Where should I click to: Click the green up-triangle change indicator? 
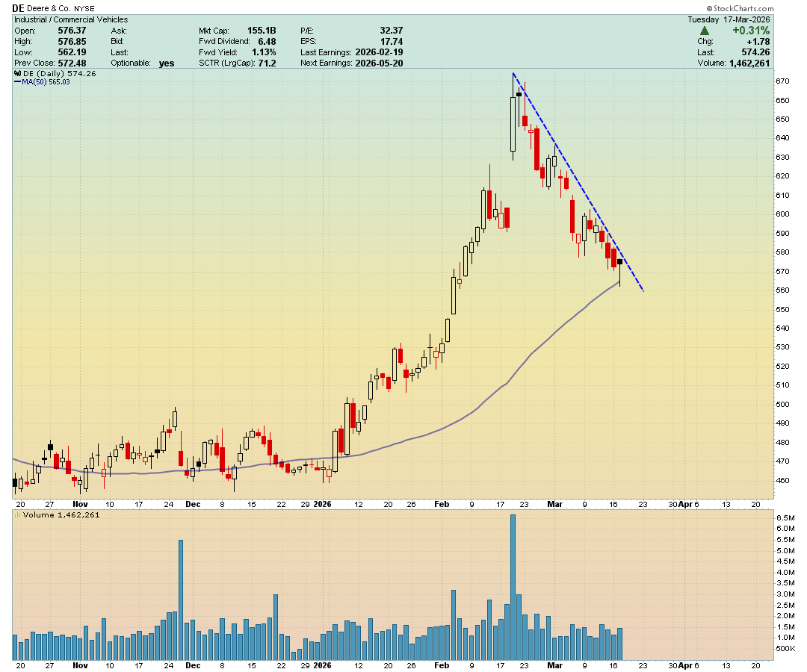click(x=705, y=31)
